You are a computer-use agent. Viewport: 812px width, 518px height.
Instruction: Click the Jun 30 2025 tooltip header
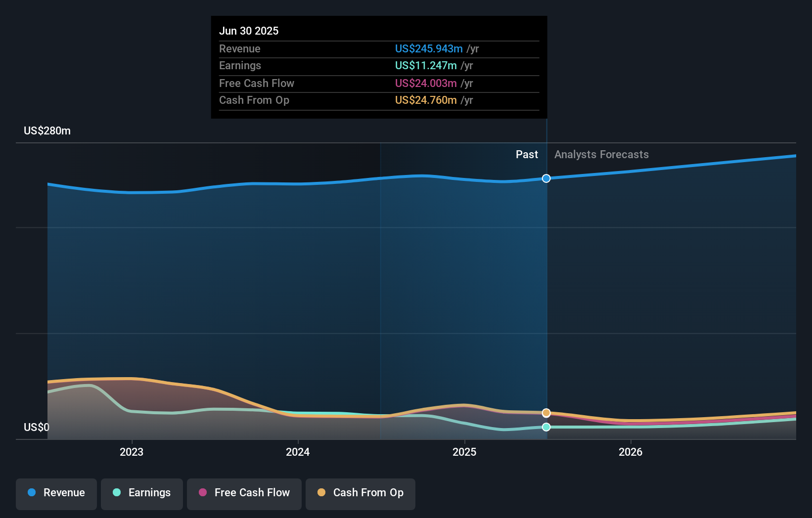[x=249, y=31]
